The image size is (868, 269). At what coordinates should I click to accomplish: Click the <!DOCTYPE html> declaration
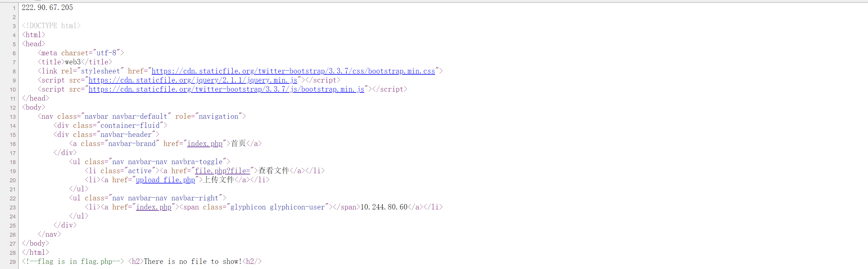pyautogui.click(x=51, y=26)
